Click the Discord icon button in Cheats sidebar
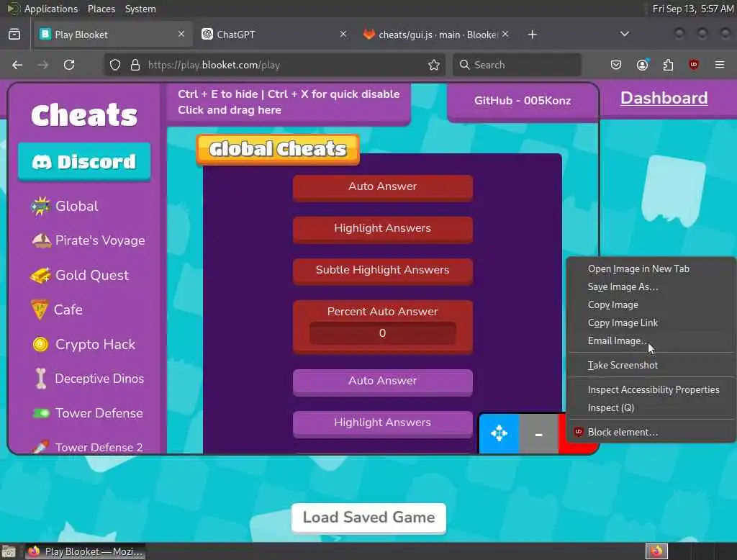Image resolution: width=737 pixels, height=560 pixels. point(84,162)
